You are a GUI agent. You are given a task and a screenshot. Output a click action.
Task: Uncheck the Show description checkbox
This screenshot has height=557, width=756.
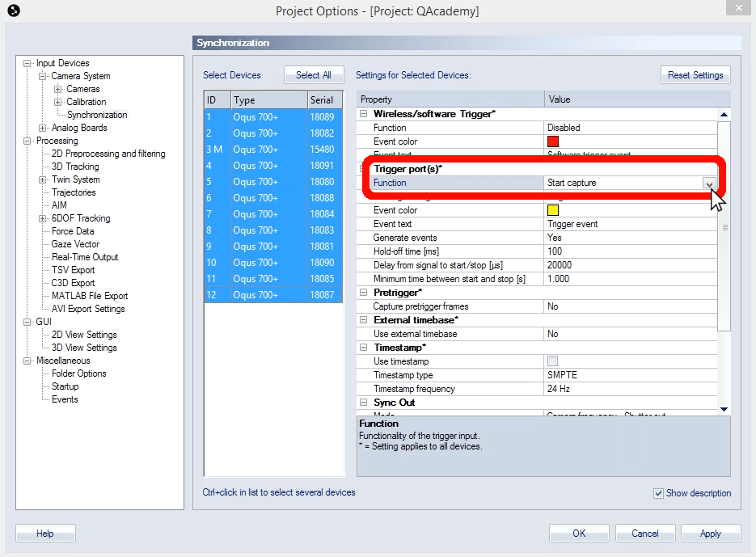[x=658, y=493]
